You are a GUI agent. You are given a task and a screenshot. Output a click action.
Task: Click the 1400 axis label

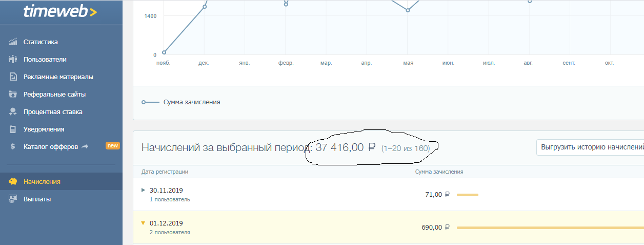151,16
